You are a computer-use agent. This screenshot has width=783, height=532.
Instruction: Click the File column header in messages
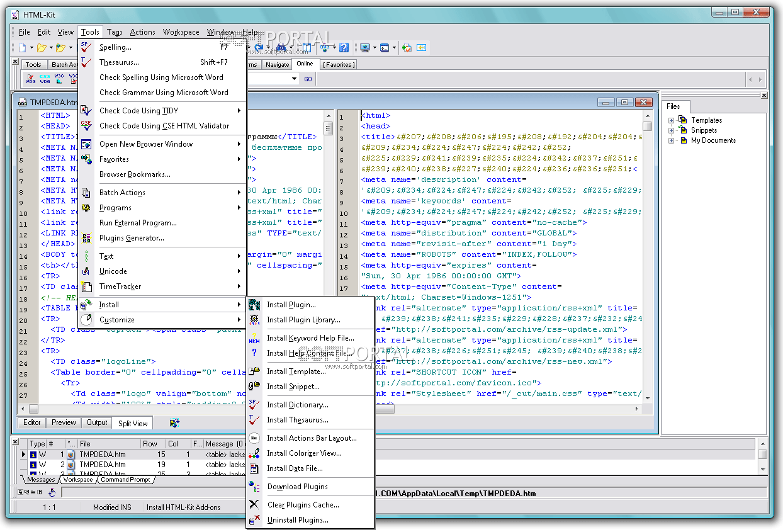click(x=108, y=444)
